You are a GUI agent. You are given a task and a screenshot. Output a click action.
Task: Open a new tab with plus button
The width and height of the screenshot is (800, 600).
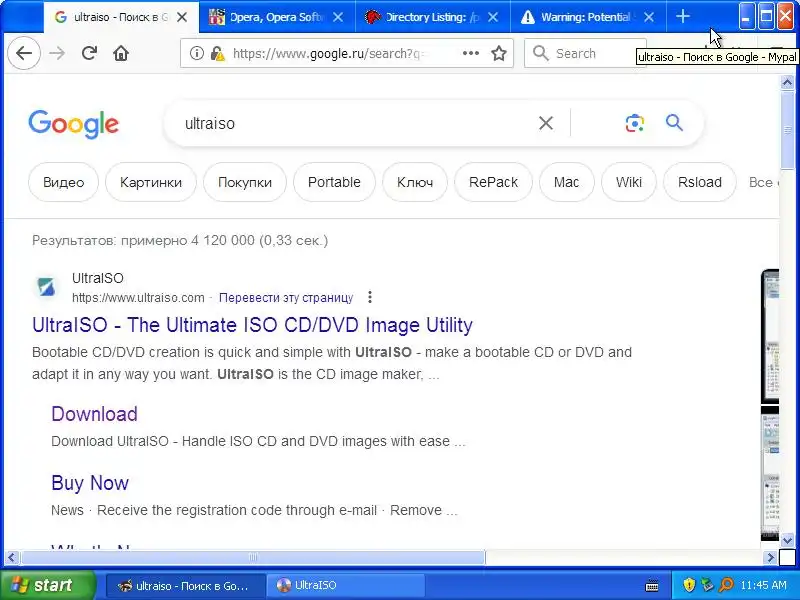pos(683,17)
